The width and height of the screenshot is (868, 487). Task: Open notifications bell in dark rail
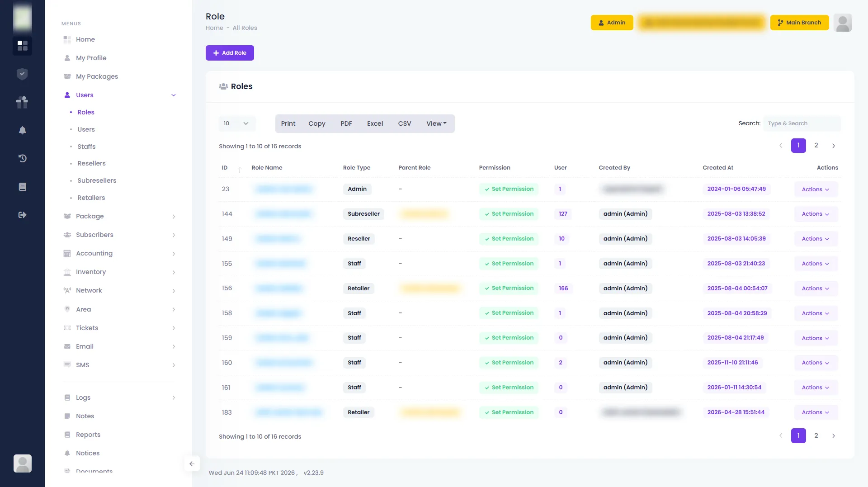point(22,130)
